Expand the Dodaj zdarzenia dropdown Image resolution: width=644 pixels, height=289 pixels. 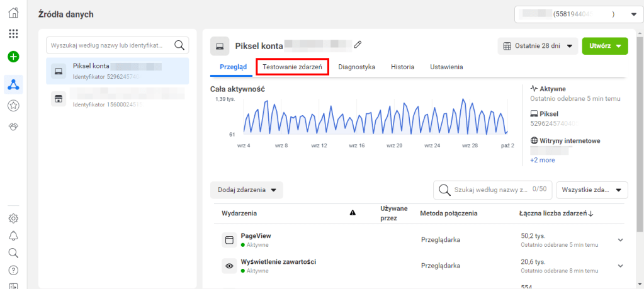point(247,190)
